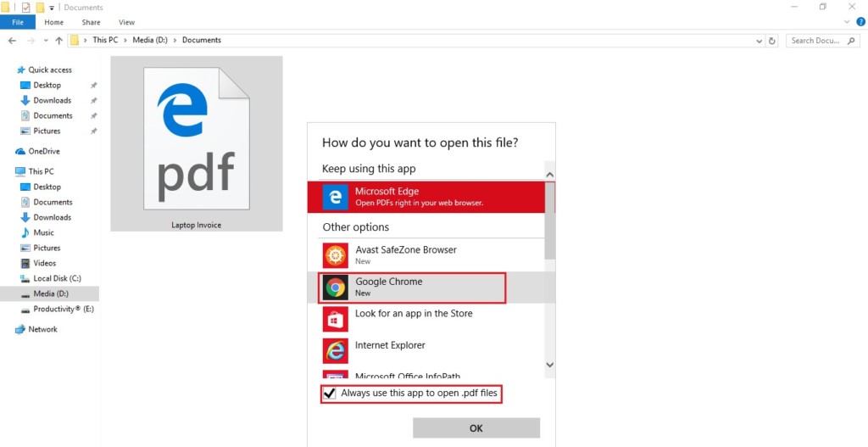Choose Look for an app in the Store
This screenshot has height=447, width=868.
[x=426, y=319]
